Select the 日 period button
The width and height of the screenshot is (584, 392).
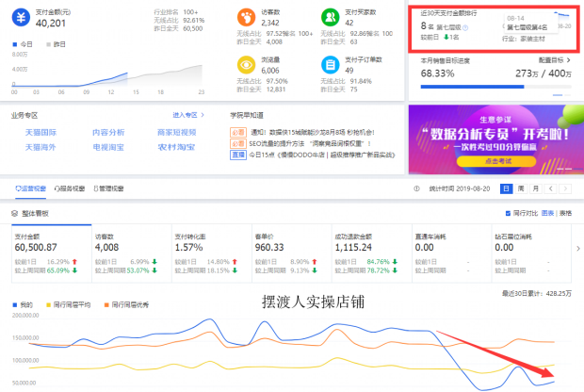(509, 188)
